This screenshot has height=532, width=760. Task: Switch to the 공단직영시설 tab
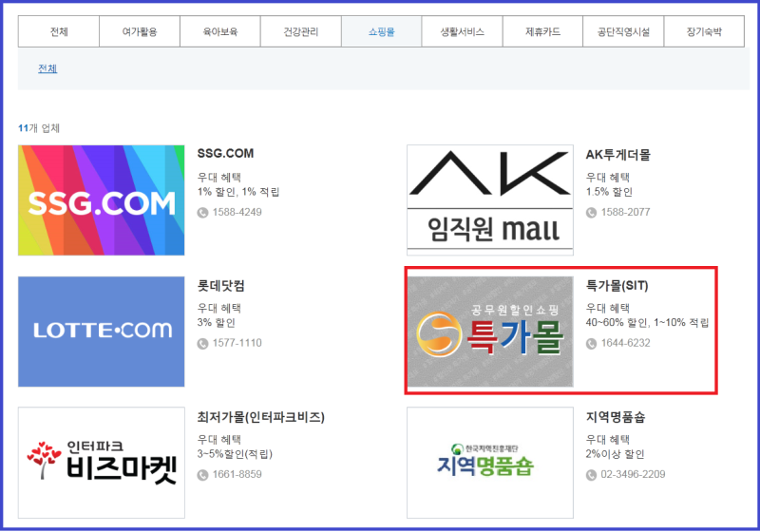623,31
